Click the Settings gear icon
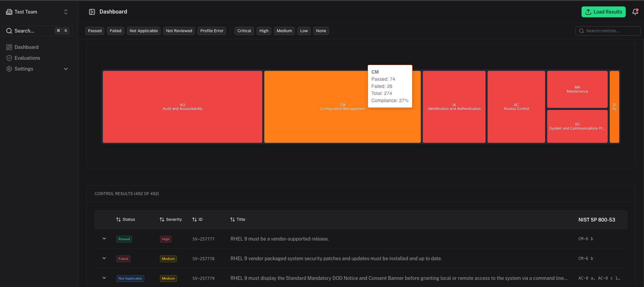 tap(9, 69)
